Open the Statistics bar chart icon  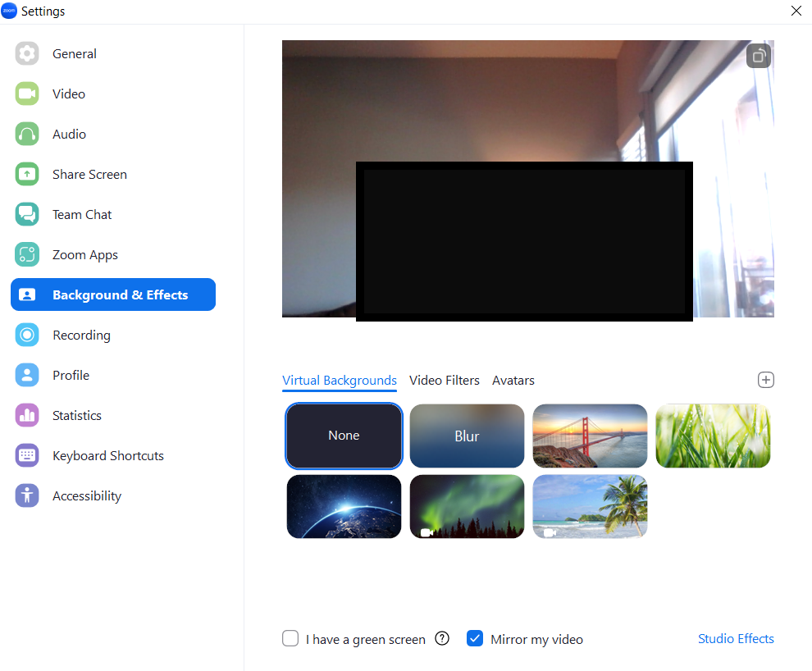(27, 415)
